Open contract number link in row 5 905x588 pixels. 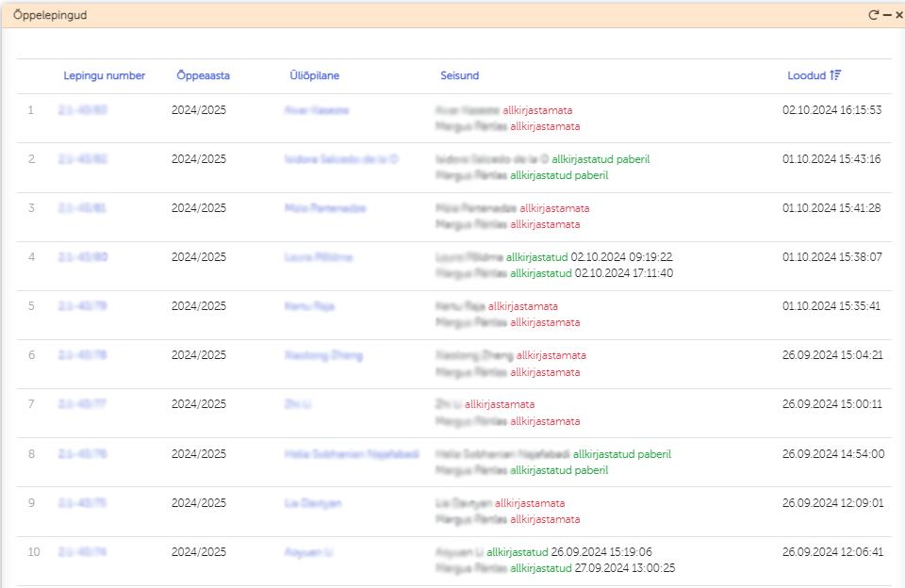coord(83,306)
